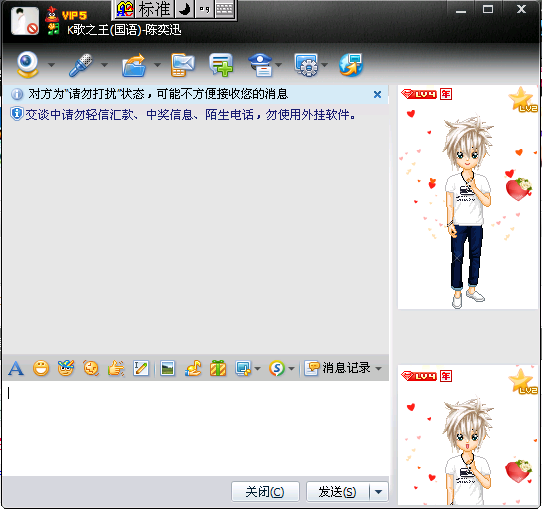542x509 pixels.
Task: Open 消息记录 message history
Action: tap(337, 368)
